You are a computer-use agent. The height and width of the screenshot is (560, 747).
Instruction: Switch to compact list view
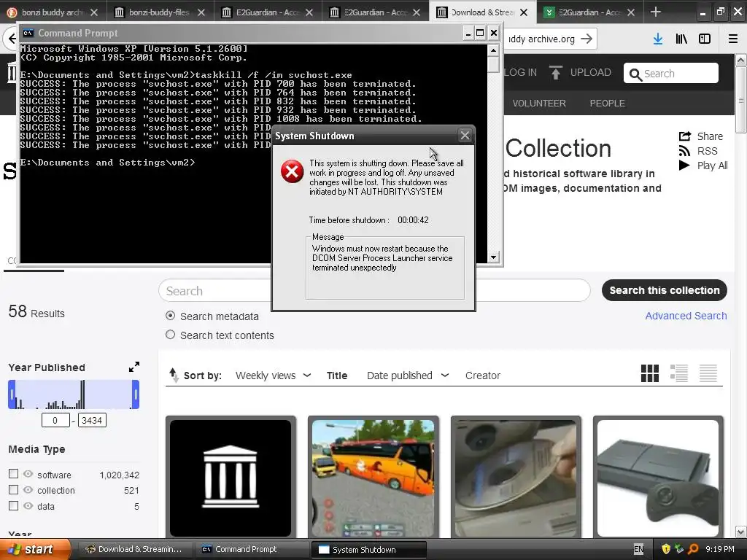[708, 373]
